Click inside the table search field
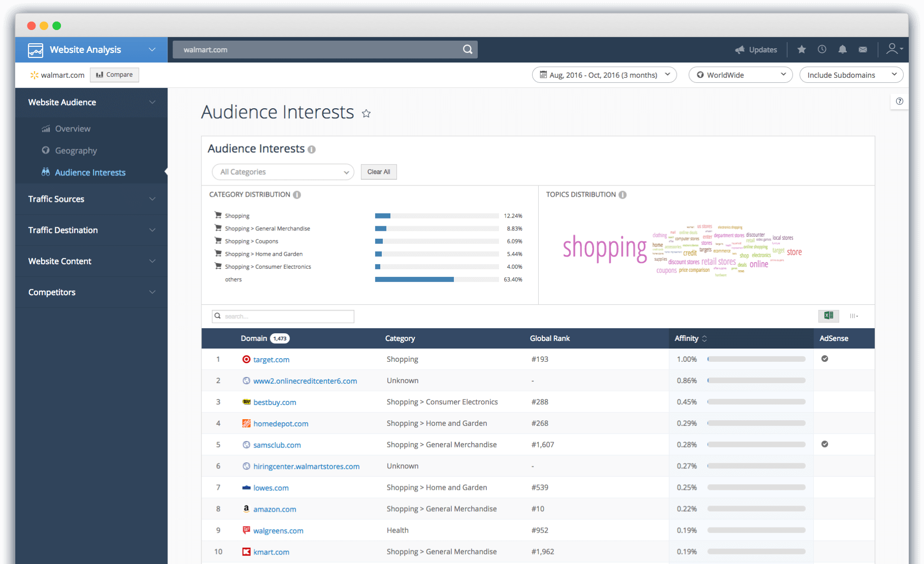The width and height of the screenshot is (924, 564). 282,316
